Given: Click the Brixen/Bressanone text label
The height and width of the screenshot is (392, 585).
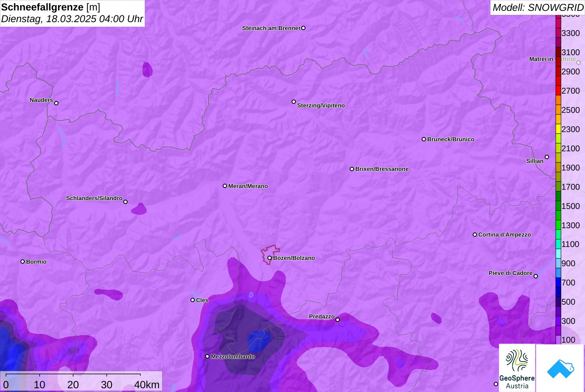Looking at the screenshot, I should [x=382, y=169].
